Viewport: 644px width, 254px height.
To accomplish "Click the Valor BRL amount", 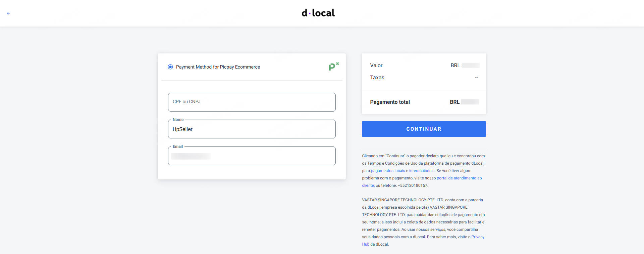I will click(x=465, y=66).
